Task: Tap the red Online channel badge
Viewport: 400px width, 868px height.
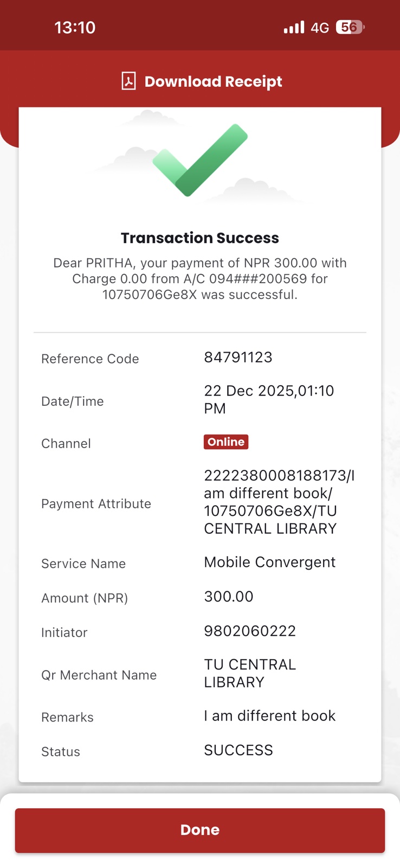Action: 226,442
